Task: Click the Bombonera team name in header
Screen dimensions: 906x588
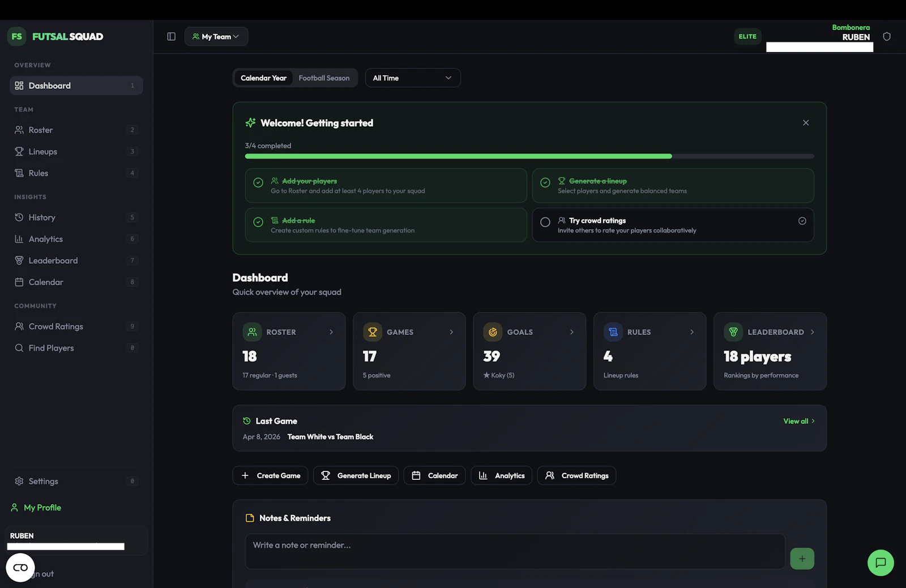Action: coord(851,27)
